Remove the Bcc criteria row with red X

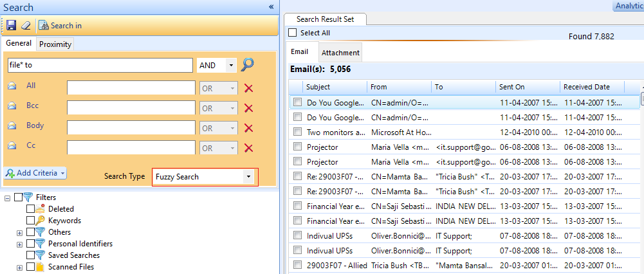click(248, 108)
